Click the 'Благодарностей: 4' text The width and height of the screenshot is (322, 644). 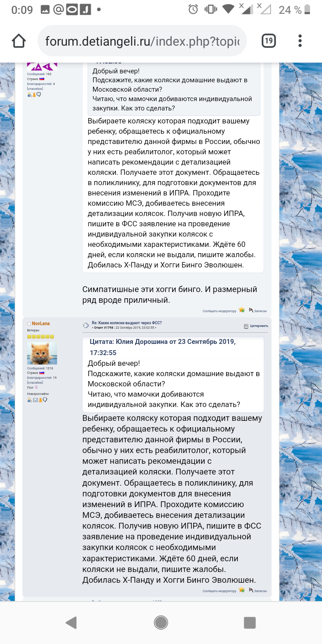click(41, 84)
